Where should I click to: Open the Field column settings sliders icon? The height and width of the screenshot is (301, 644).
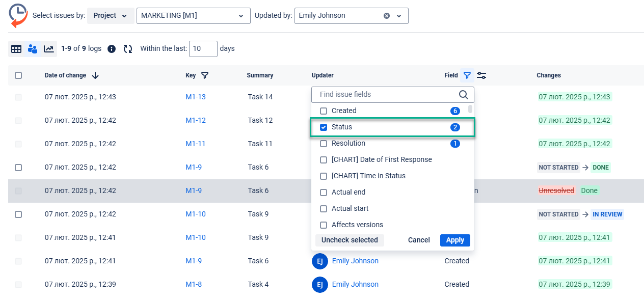[x=481, y=75]
